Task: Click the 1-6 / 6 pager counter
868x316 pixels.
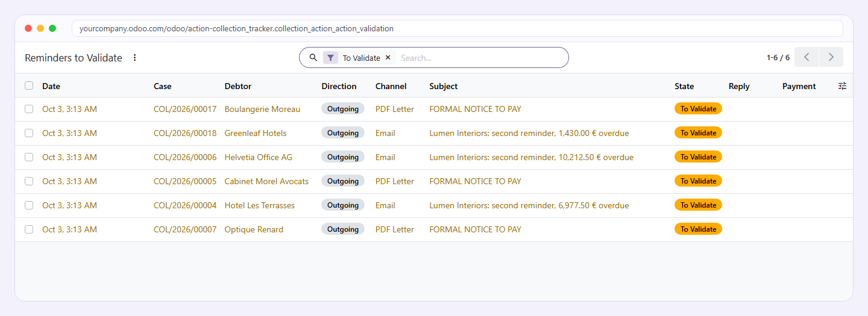Action: pos(778,58)
